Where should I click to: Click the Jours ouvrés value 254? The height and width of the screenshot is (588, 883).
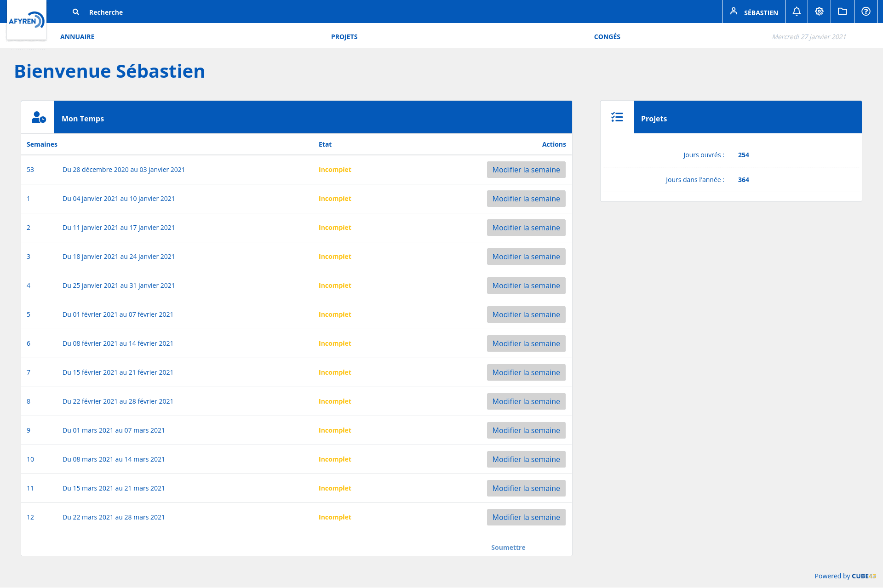coord(744,155)
